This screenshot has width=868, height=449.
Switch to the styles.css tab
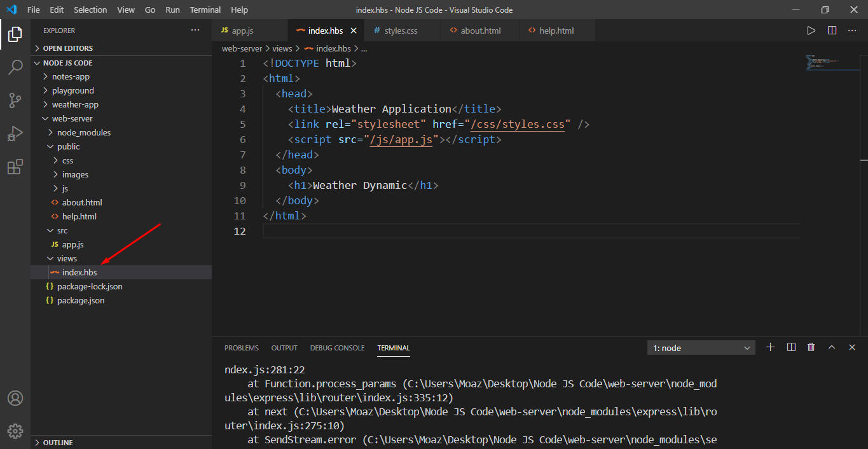401,30
